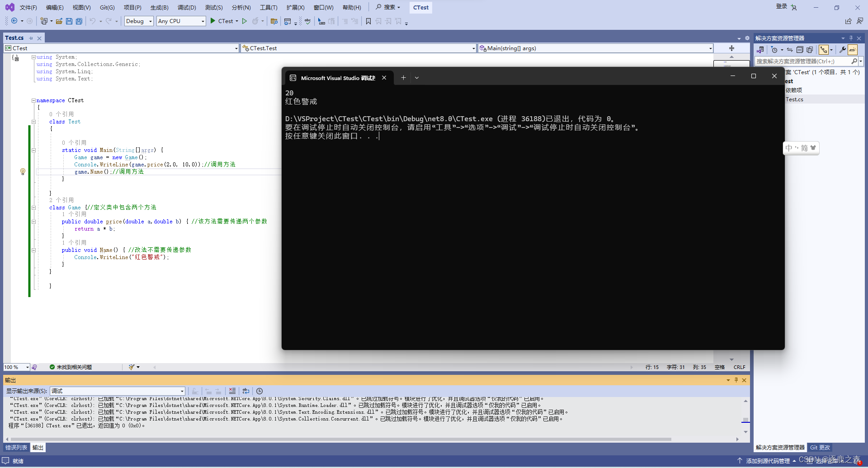Expand the CTest startup target dropdown arrow

tap(237, 21)
